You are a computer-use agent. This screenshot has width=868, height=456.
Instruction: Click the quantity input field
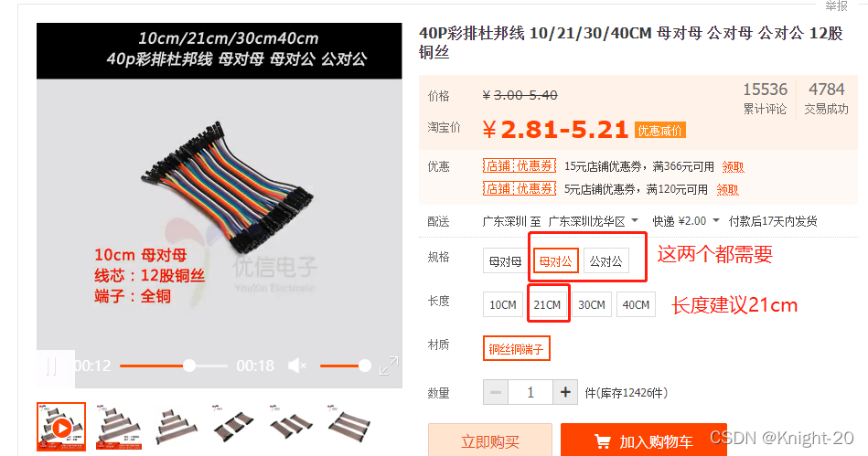[x=530, y=392]
